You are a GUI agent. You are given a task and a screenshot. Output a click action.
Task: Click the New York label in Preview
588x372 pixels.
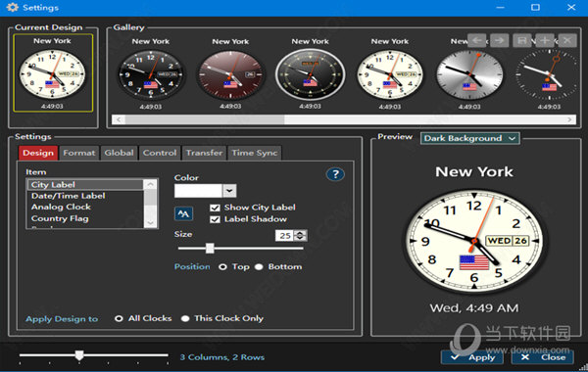point(474,172)
